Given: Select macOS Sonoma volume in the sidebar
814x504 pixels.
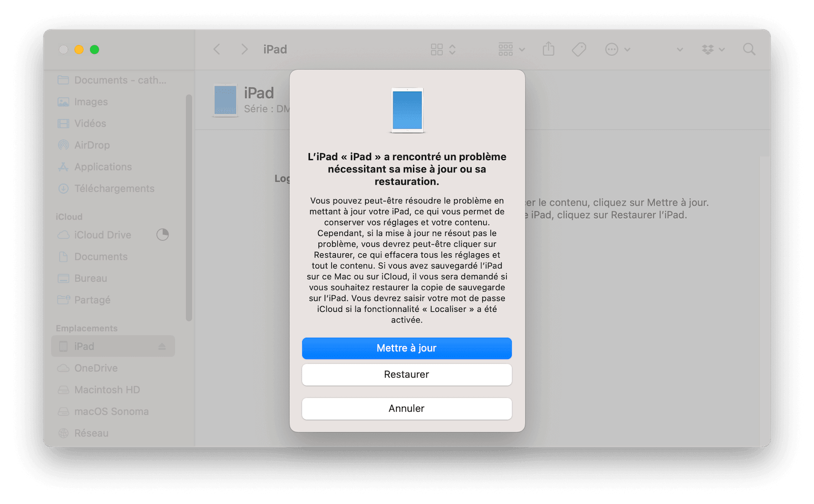Looking at the screenshot, I should [x=113, y=411].
